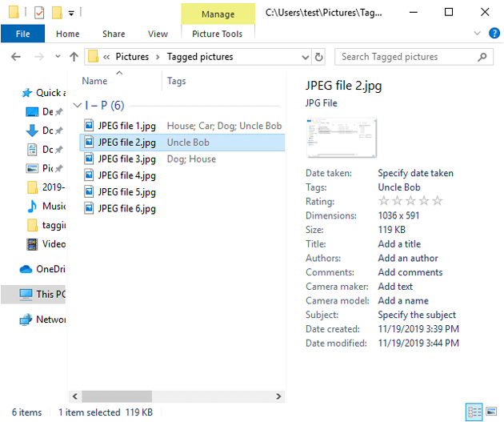The height and width of the screenshot is (422, 504).
Task: Open the File menu
Action: (x=23, y=34)
